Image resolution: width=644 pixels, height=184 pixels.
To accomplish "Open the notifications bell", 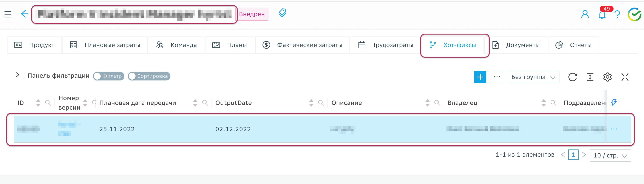I will [x=602, y=15].
